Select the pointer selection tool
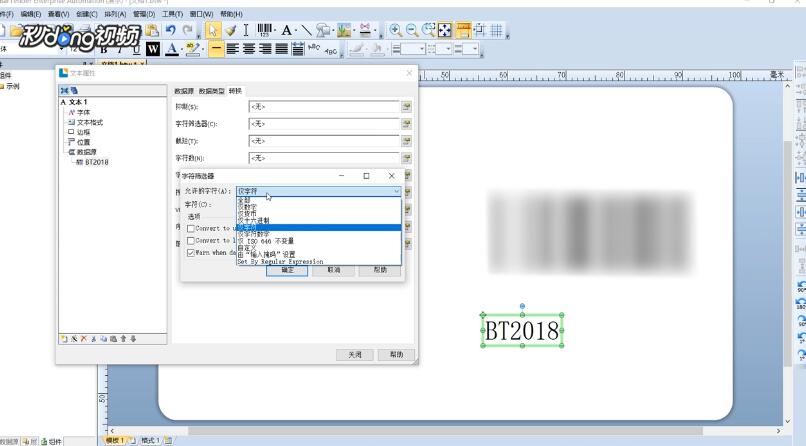Image resolution: width=806 pixels, height=446 pixels. point(212,31)
